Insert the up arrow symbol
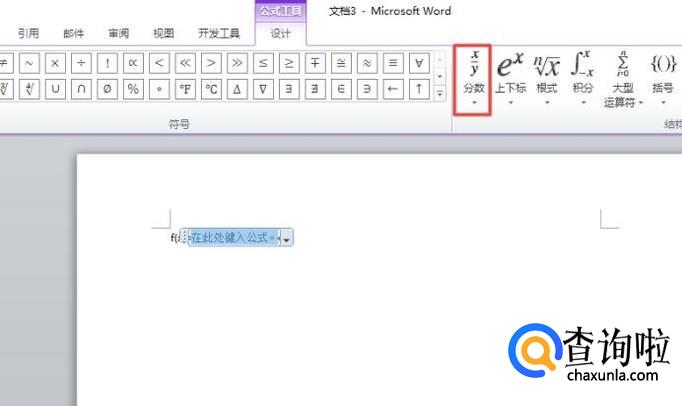682x406 pixels. [x=419, y=89]
